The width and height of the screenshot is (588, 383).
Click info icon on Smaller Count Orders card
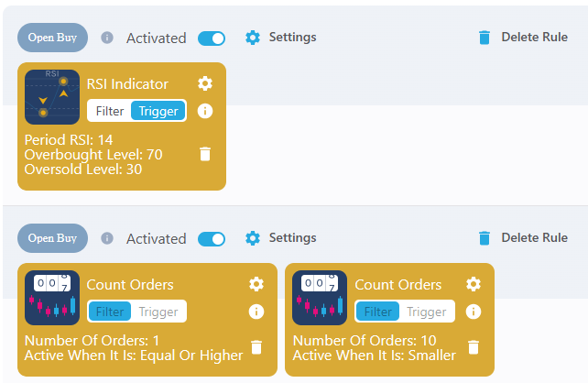pyautogui.click(x=474, y=312)
